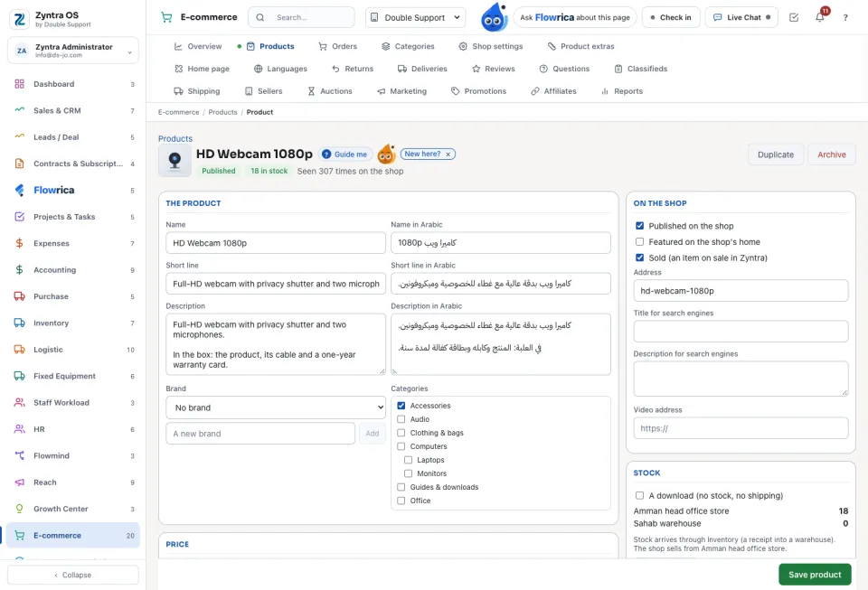Image resolution: width=868 pixels, height=590 pixels.
Task: Click the 'A new brand' input field
Action: pos(260,434)
